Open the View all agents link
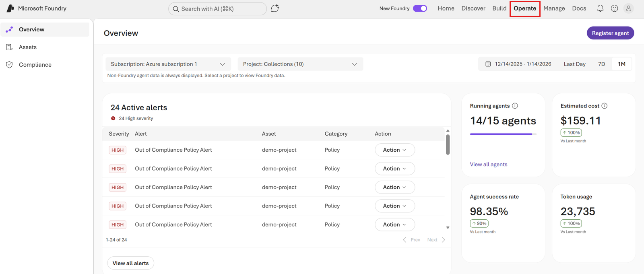The image size is (644, 274). tap(489, 164)
